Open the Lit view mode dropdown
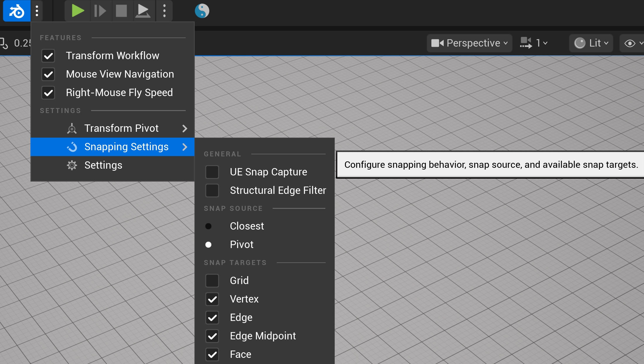The width and height of the screenshot is (644, 364). tap(591, 43)
